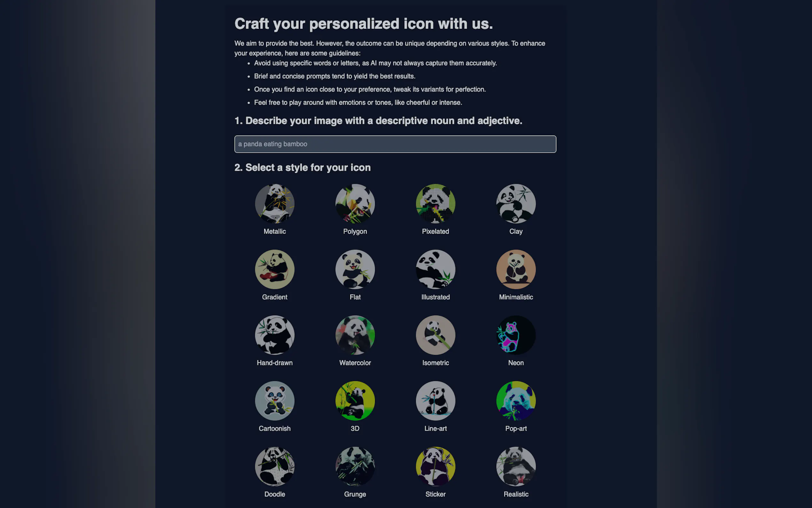The image size is (812, 508).
Task: Select the Grunge style icon
Action: click(x=355, y=466)
